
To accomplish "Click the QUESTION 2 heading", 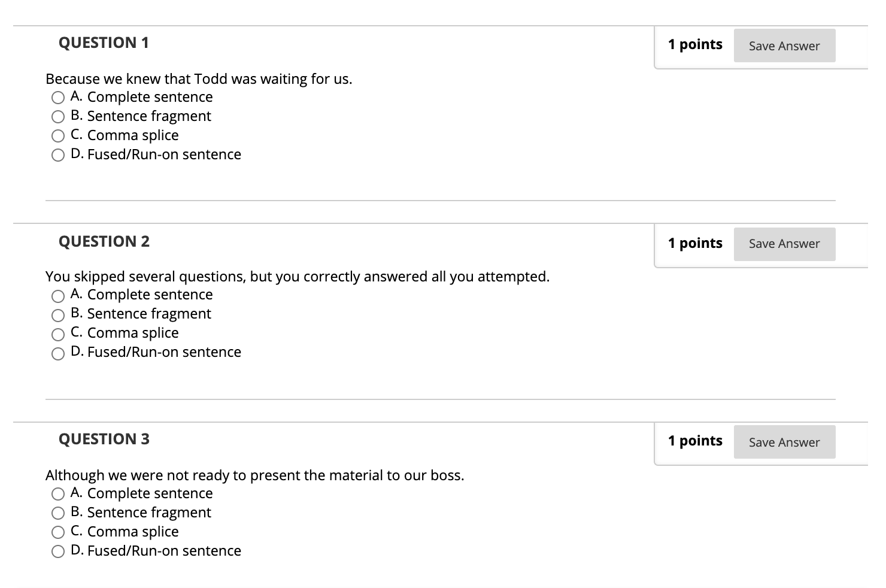I will [104, 241].
